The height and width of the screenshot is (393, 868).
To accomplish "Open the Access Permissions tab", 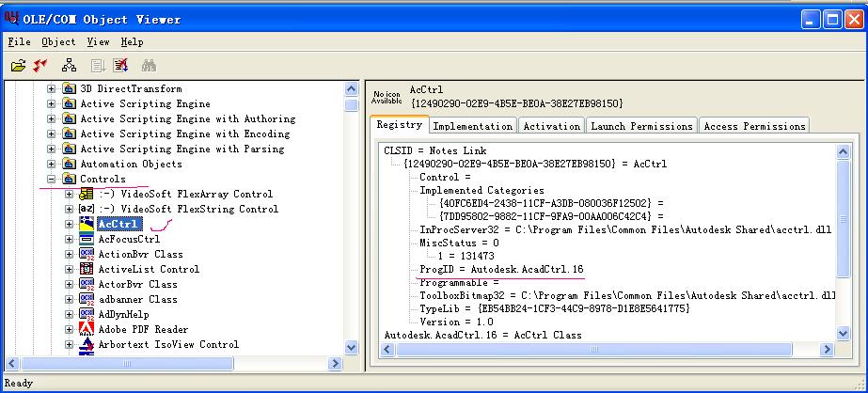I will [754, 126].
